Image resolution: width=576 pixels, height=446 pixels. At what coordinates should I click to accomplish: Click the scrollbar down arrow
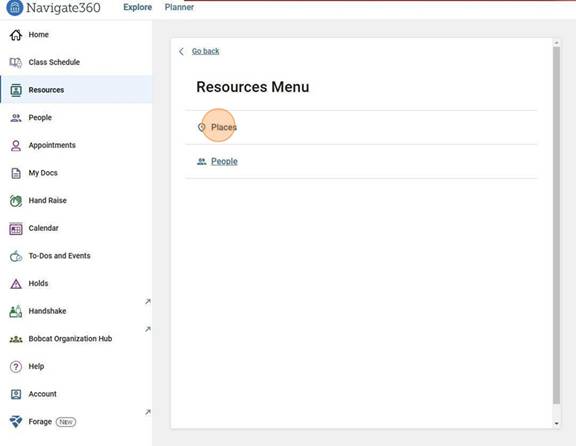click(557, 424)
